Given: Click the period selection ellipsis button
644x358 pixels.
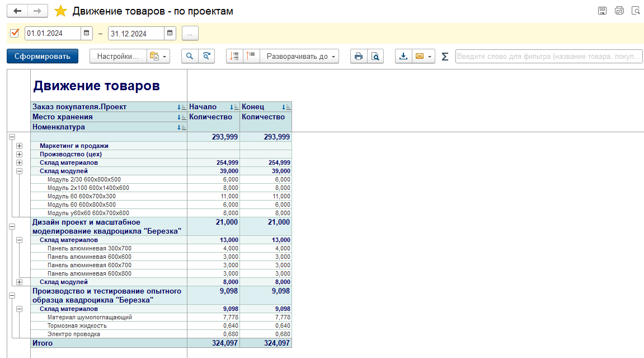Looking at the screenshot, I should click(190, 34).
